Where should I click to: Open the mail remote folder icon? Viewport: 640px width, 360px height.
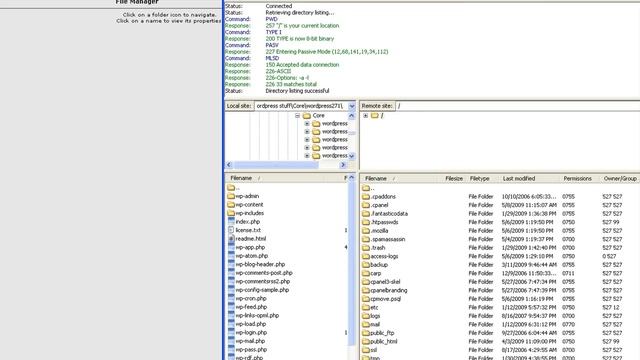pyautogui.click(x=366, y=324)
